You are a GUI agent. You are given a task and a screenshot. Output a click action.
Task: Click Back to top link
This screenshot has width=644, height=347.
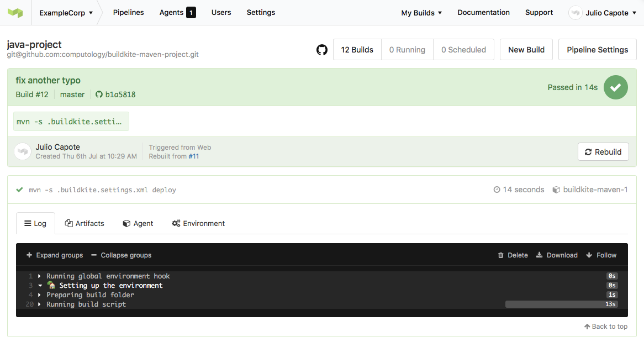pyautogui.click(x=606, y=327)
